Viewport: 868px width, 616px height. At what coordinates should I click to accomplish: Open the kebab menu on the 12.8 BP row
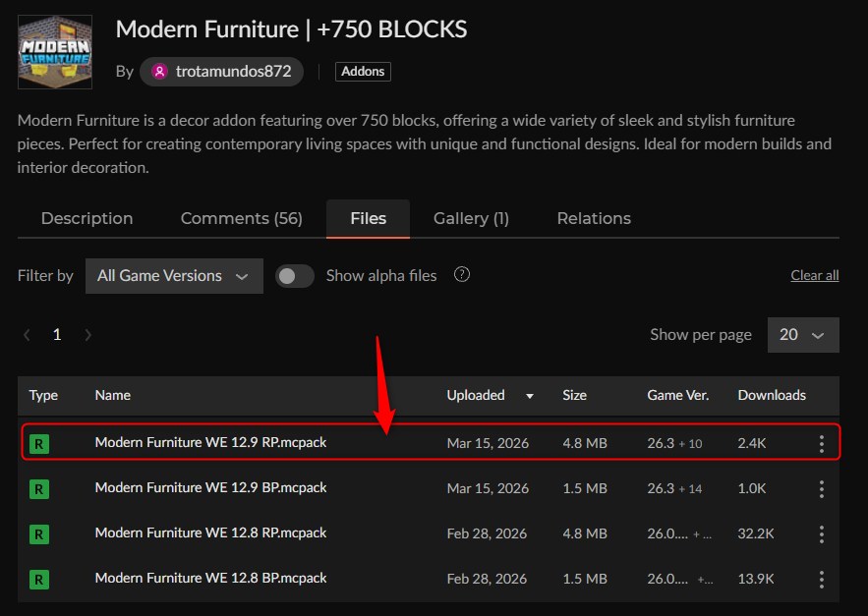point(822,579)
